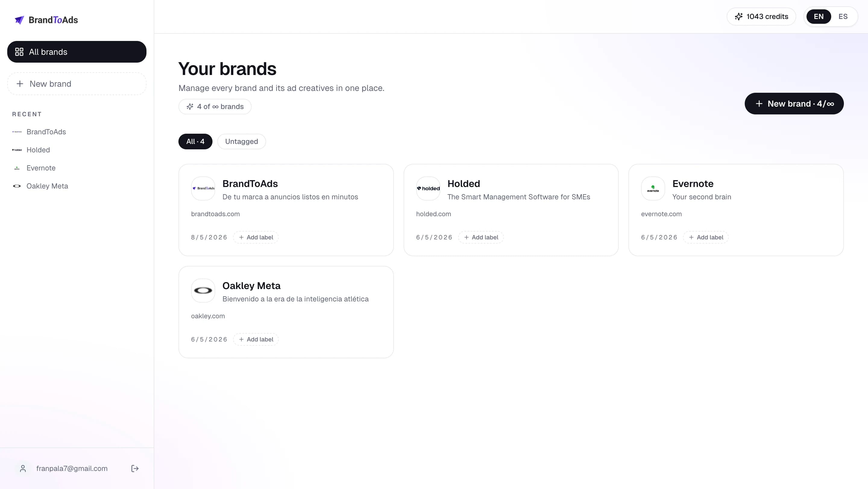This screenshot has width=868, height=489.
Task: Click the small Holded logo in Recent list
Action: (17, 150)
